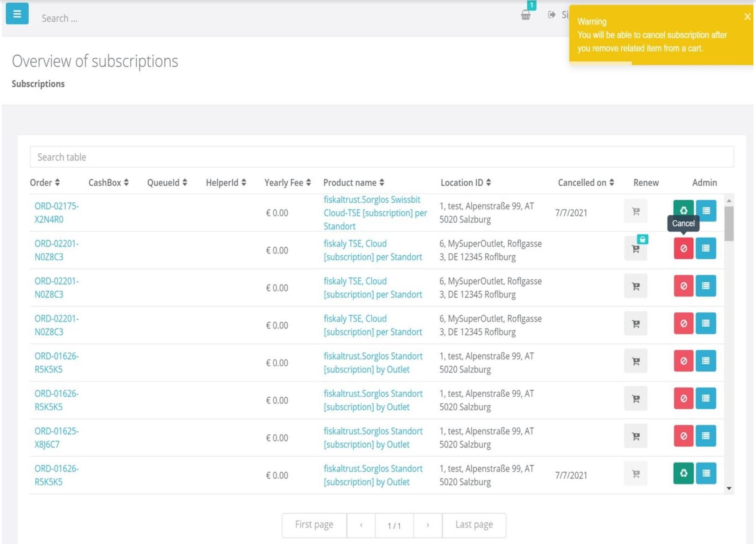This screenshot has width=756, height=544.
Task: Sort table by Order column
Action: [45, 183]
